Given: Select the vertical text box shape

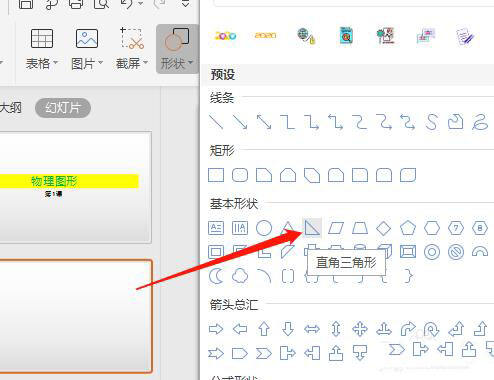Looking at the screenshot, I should (x=240, y=228).
